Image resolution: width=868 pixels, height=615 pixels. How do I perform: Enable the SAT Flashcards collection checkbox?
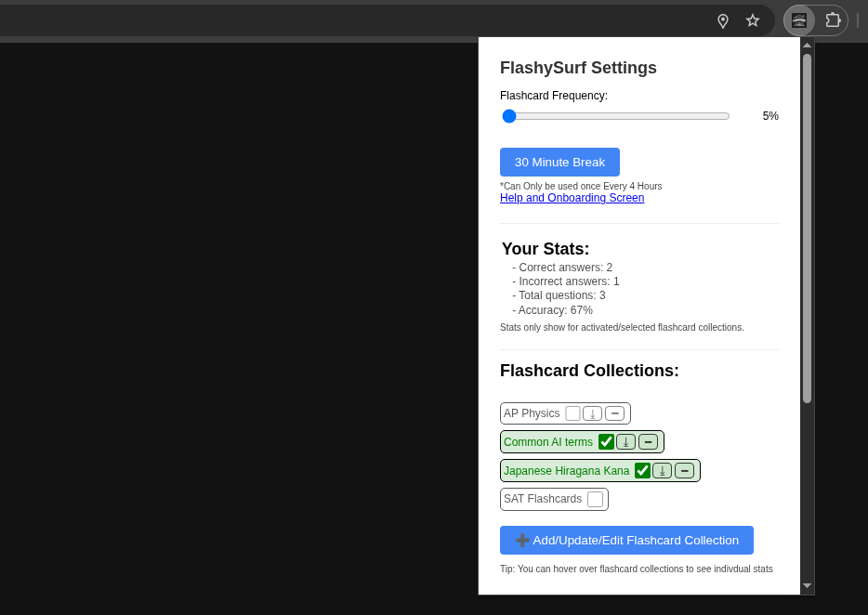click(595, 499)
